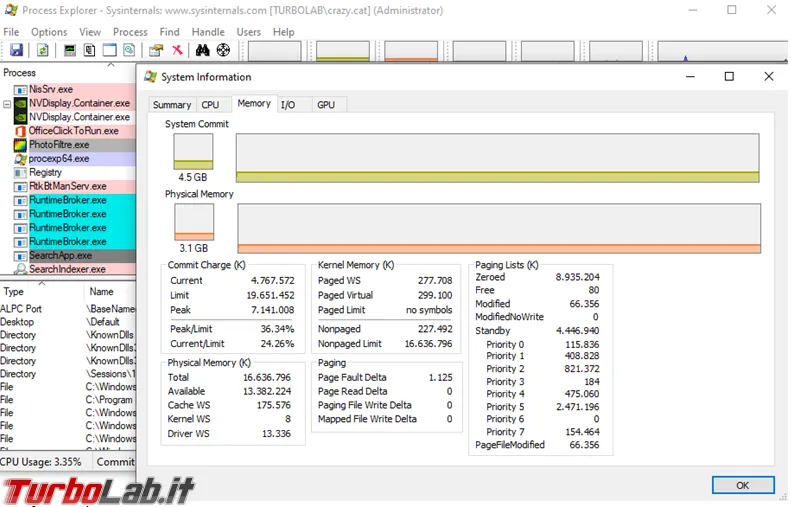Click the Process column header sort arrow
The width and height of the screenshot is (791, 507).
pos(111,65)
